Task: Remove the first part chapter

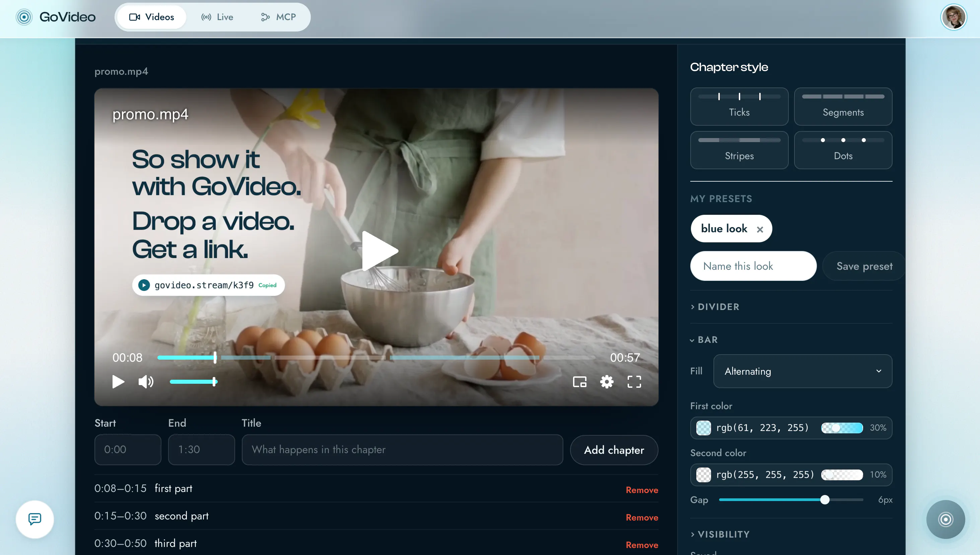Action: pyautogui.click(x=642, y=490)
